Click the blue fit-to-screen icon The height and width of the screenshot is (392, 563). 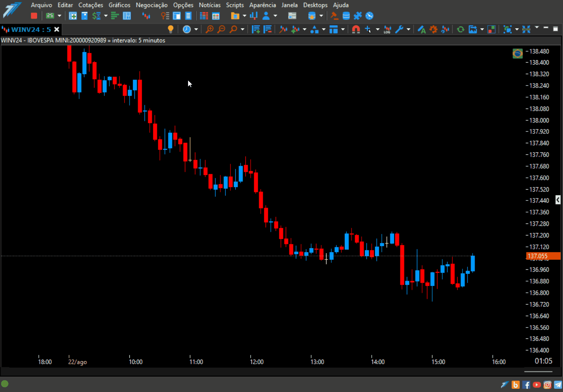tap(508, 29)
